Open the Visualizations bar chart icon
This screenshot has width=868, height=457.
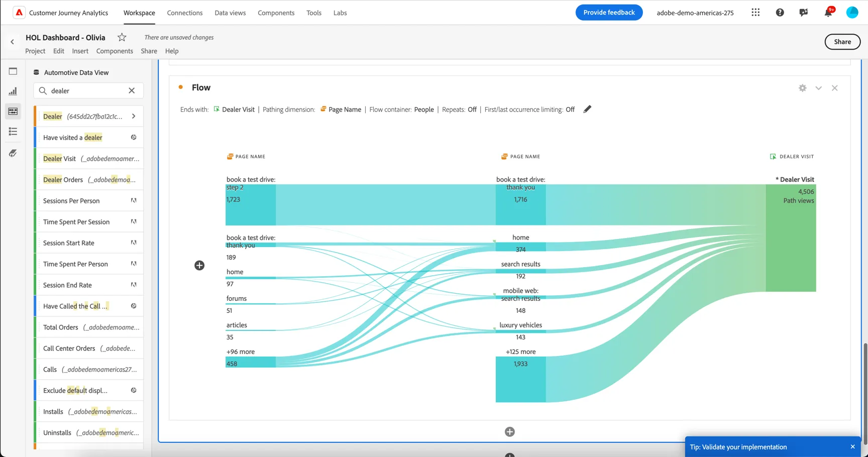(13, 91)
